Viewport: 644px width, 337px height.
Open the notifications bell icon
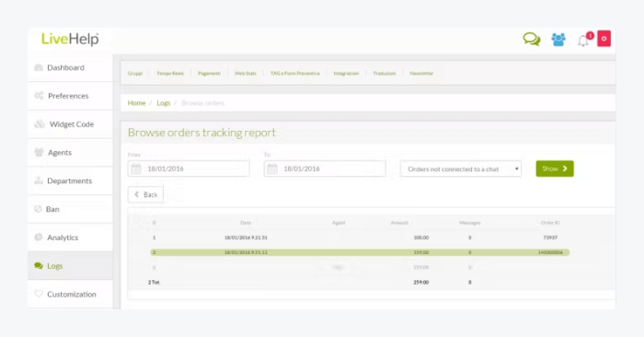pos(582,41)
